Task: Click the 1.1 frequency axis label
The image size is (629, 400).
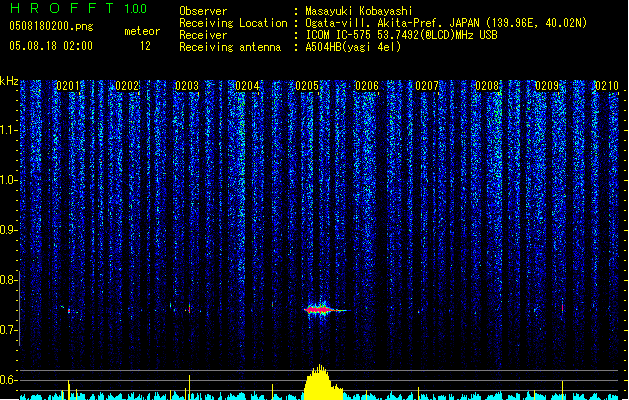Action: 8,130
